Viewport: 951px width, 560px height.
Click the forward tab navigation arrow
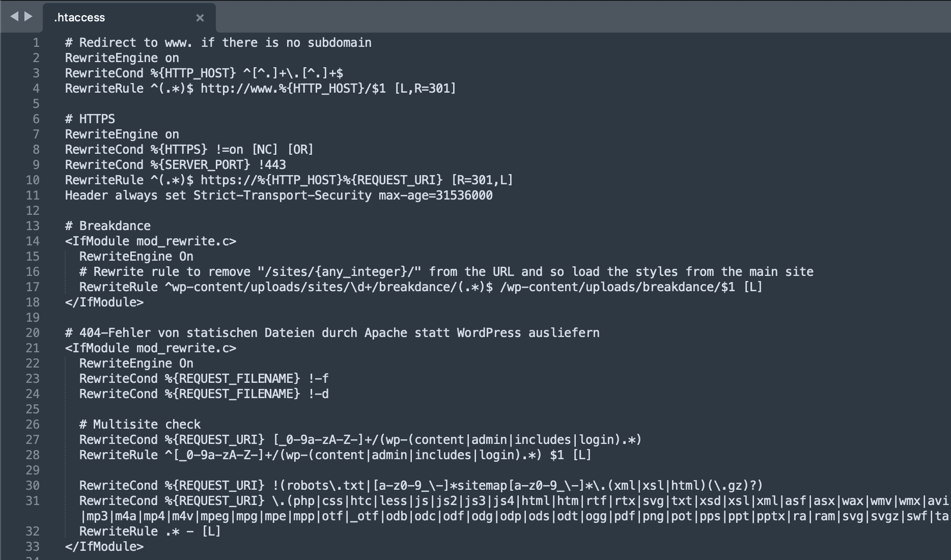[x=29, y=17]
